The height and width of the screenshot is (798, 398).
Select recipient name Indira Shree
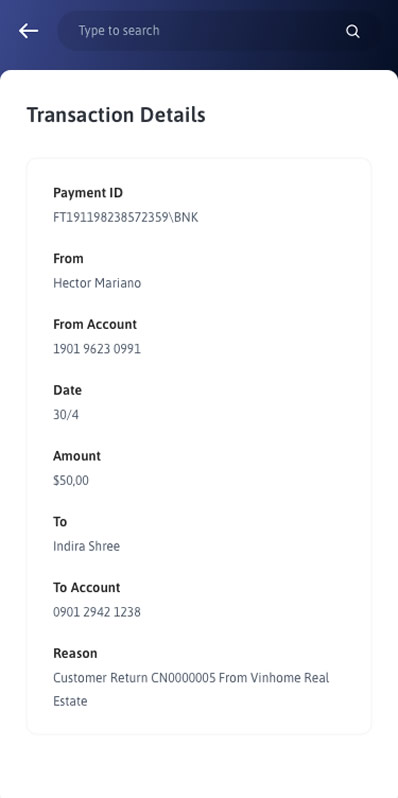click(x=87, y=546)
